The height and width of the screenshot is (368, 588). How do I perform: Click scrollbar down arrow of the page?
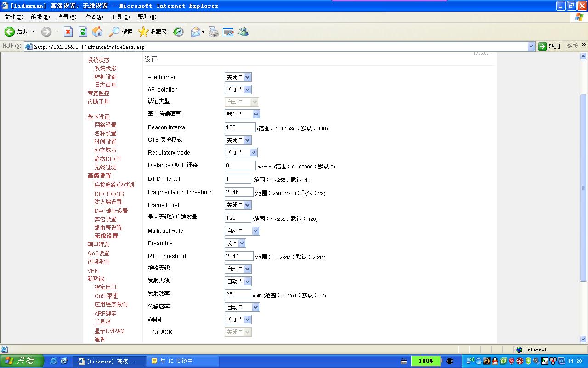pos(583,339)
